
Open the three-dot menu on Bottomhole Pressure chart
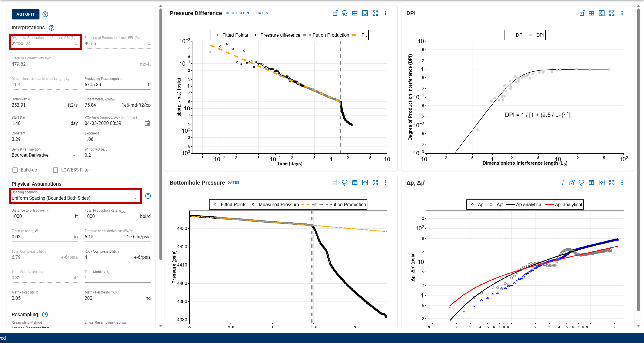pyautogui.click(x=385, y=183)
